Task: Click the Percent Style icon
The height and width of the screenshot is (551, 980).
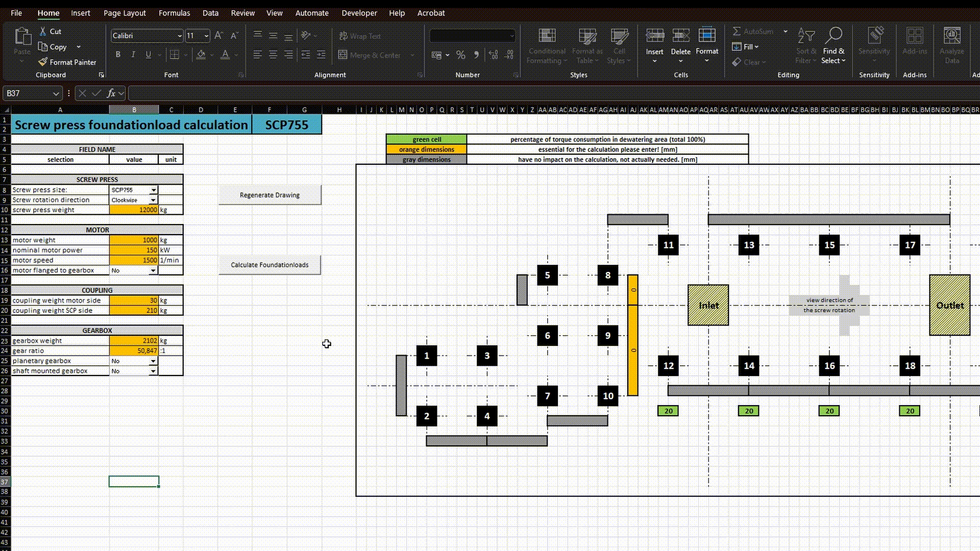Action: [x=460, y=55]
